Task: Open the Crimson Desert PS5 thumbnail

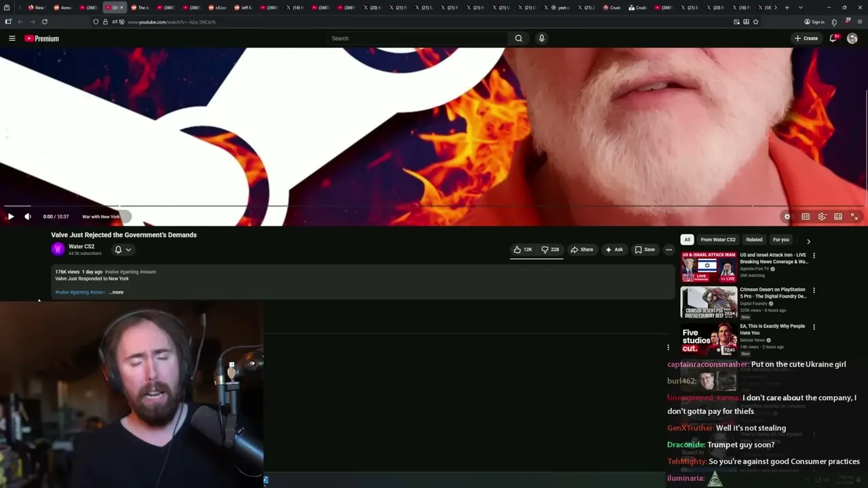Action: [709, 302]
